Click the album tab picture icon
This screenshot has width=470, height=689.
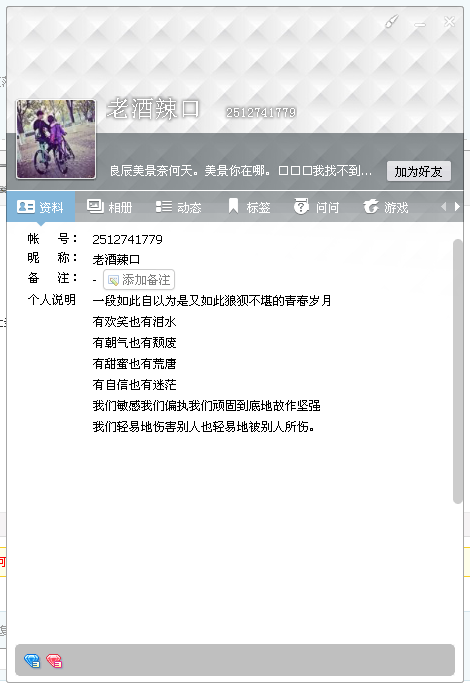point(95,206)
